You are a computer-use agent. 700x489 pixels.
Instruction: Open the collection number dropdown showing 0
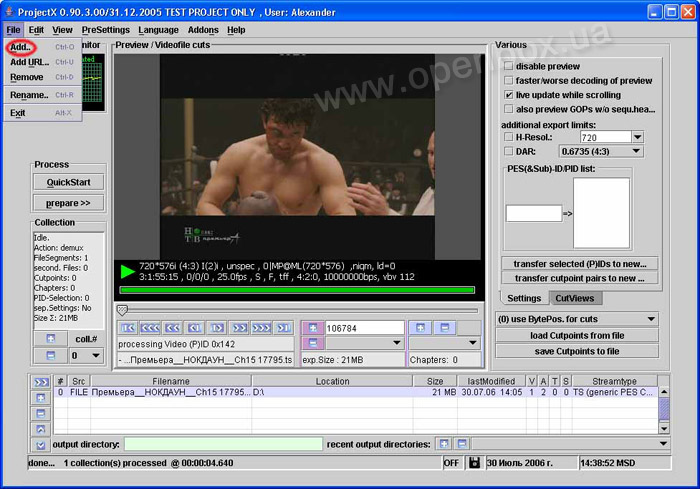click(86, 355)
